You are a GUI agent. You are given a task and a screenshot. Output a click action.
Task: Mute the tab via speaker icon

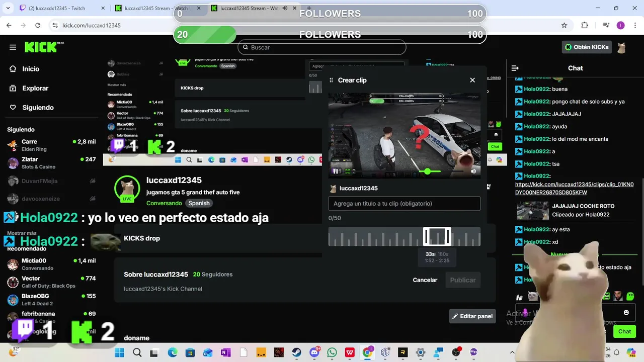(285, 8)
